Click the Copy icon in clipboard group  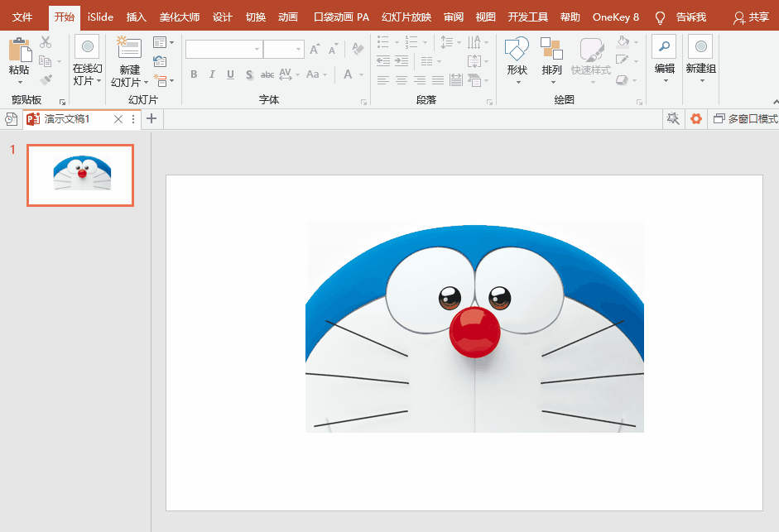[x=46, y=61]
